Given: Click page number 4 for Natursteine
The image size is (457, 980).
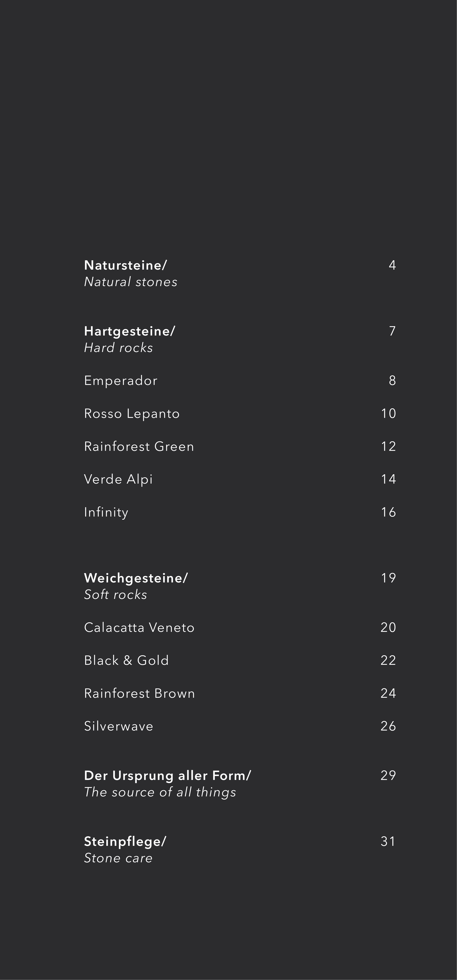Looking at the screenshot, I should click(392, 265).
